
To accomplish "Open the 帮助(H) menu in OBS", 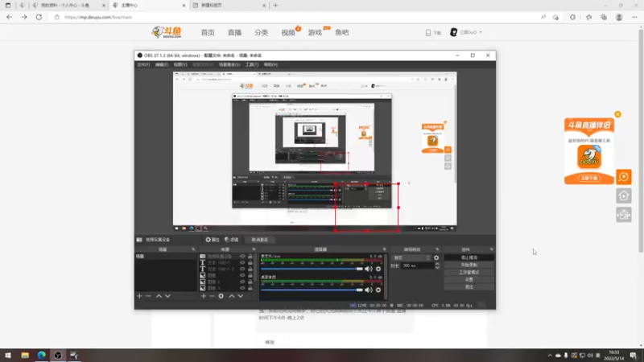I will click(x=270, y=64).
